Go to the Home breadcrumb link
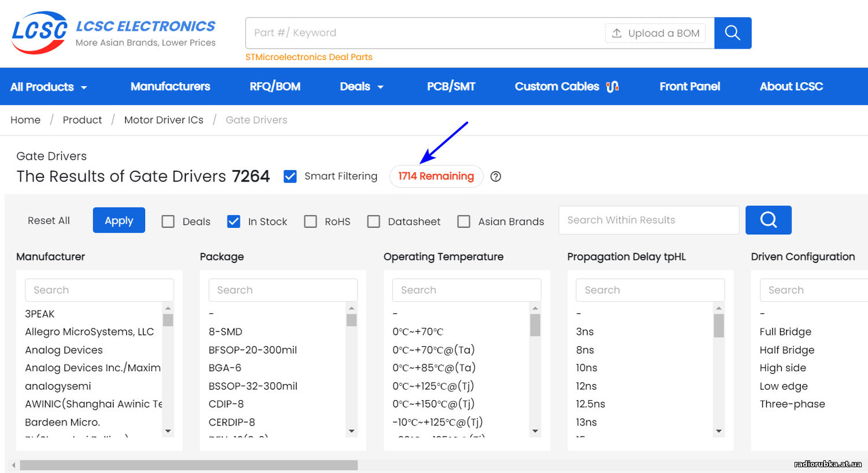Viewport: 868px width, 473px height. [x=25, y=120]
